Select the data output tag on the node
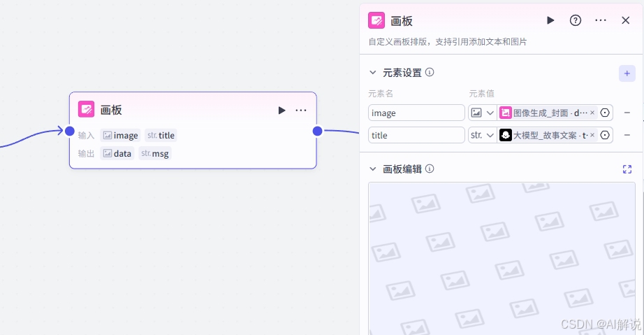 (117, 153)
